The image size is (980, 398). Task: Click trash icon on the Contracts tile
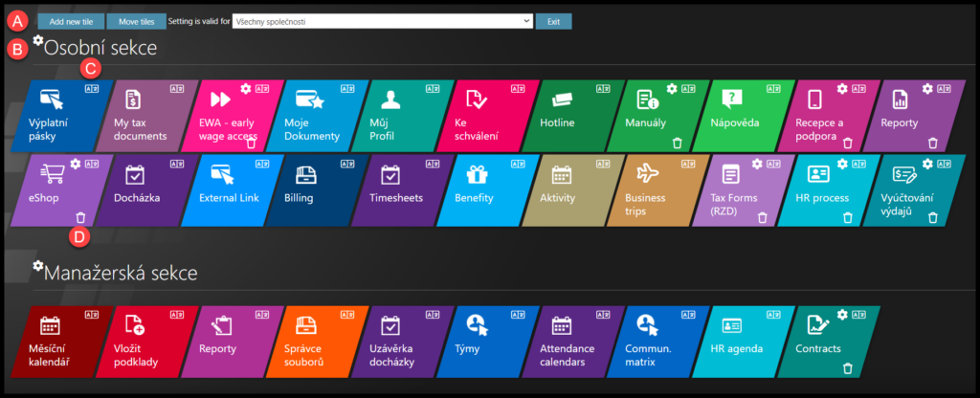tap(847, 368)
